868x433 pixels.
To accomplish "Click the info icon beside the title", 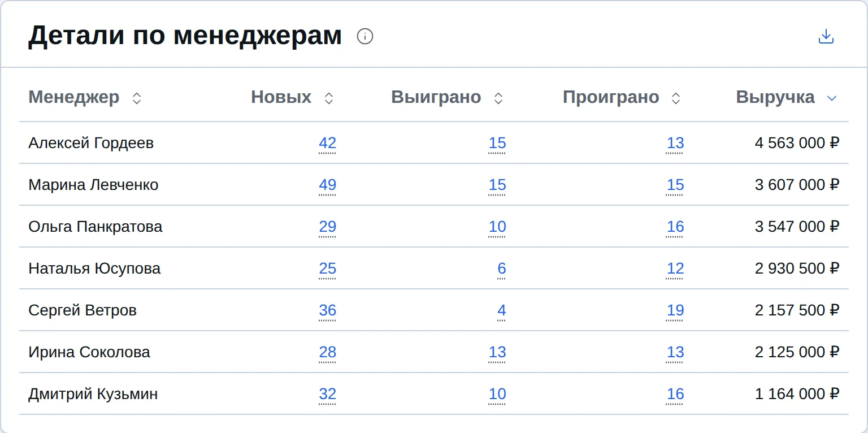I will 365,37.
